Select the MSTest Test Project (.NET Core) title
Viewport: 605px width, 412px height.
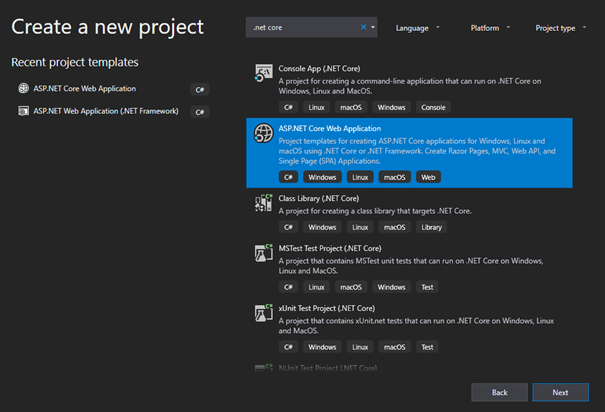(330, 248)
